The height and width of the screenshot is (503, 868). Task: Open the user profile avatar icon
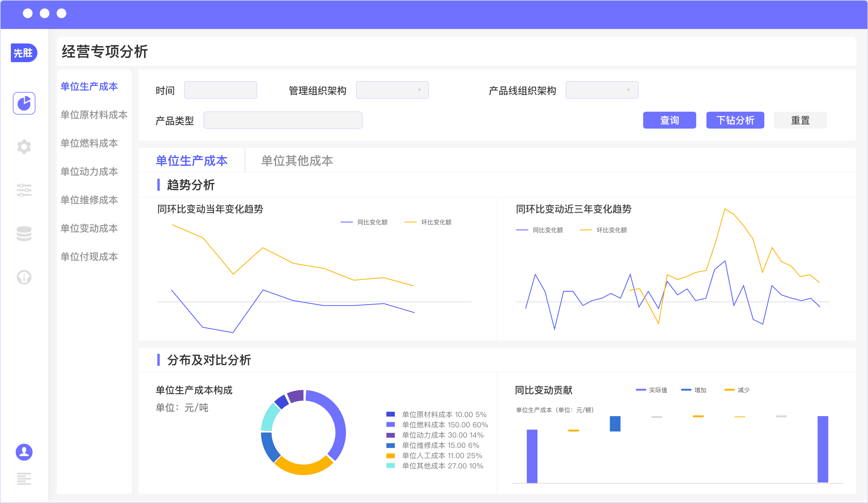pyautogui.click(x=24, y=452)
